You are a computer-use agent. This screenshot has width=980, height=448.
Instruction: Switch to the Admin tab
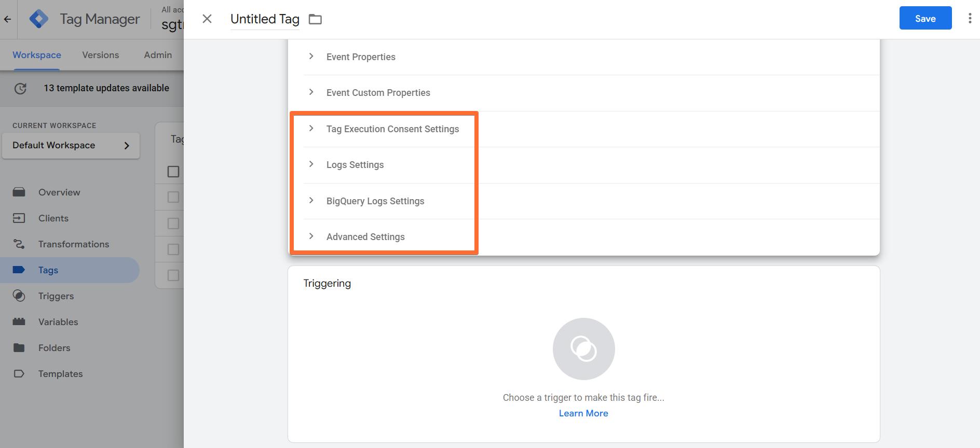(158, 55)
